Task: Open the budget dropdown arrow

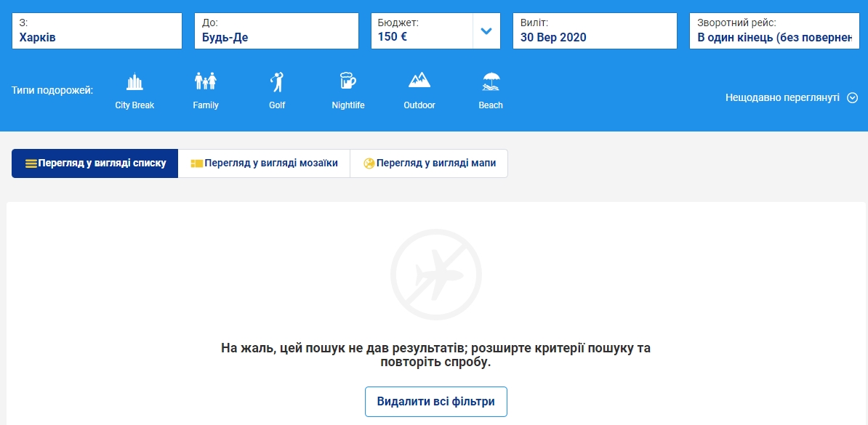Action: pyautogui.click(x=486, y=31)
